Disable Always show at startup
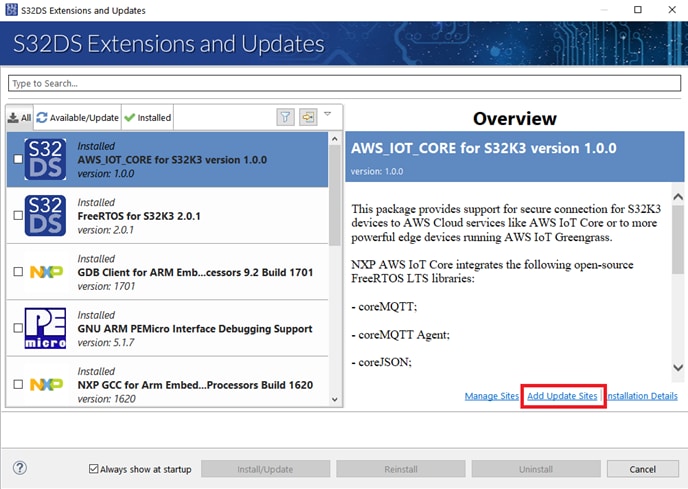Viewport: 688px width, 489px height. (94, 469)
